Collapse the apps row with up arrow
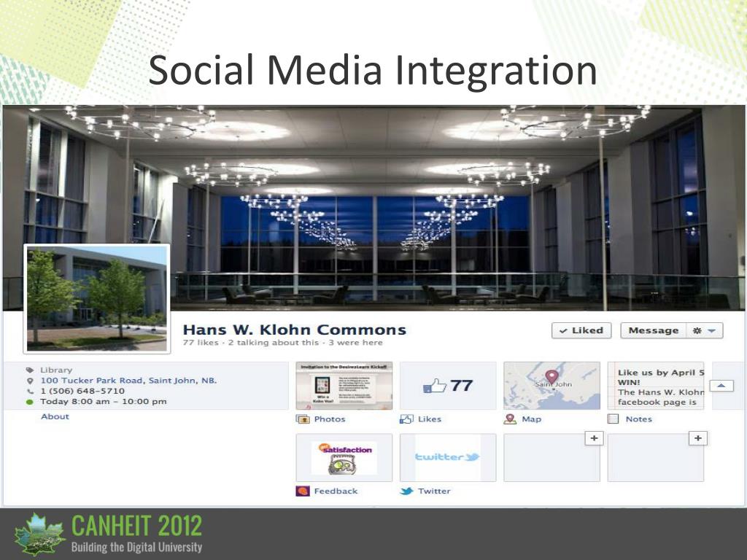Viewport: 747px width, 560px height. tap(721, 386)
